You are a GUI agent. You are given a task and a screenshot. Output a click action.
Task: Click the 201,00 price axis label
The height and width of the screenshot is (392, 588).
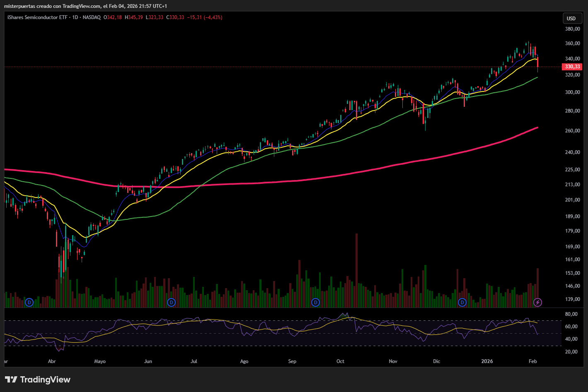coord(572,200)
